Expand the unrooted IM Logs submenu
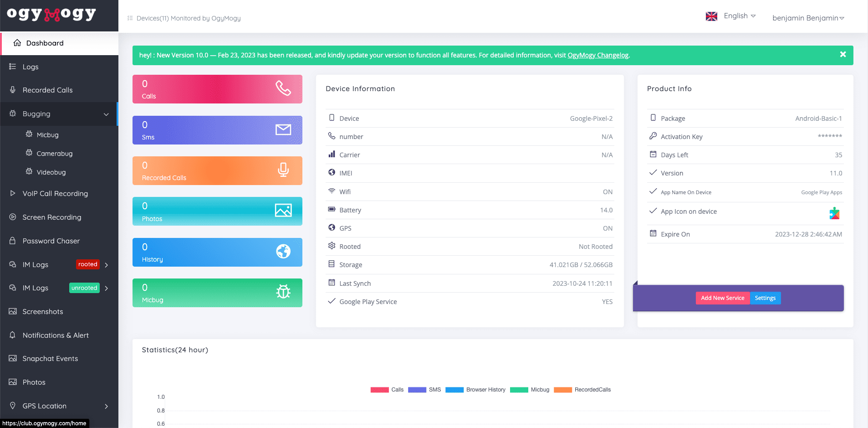The height and width of the screenshot is (428, 868). coord(106,288)
